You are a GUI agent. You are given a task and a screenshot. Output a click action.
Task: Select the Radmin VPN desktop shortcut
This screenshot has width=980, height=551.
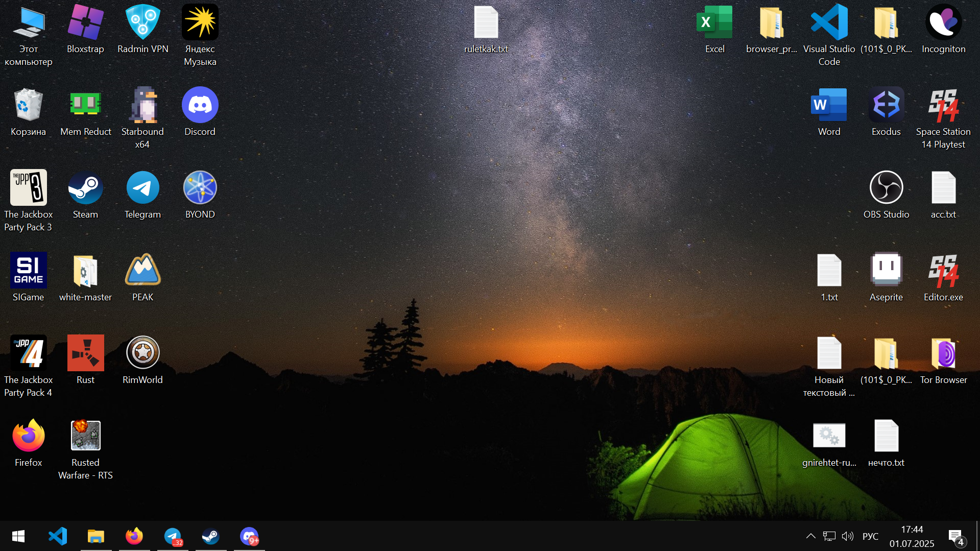click(x=143, y=30)
